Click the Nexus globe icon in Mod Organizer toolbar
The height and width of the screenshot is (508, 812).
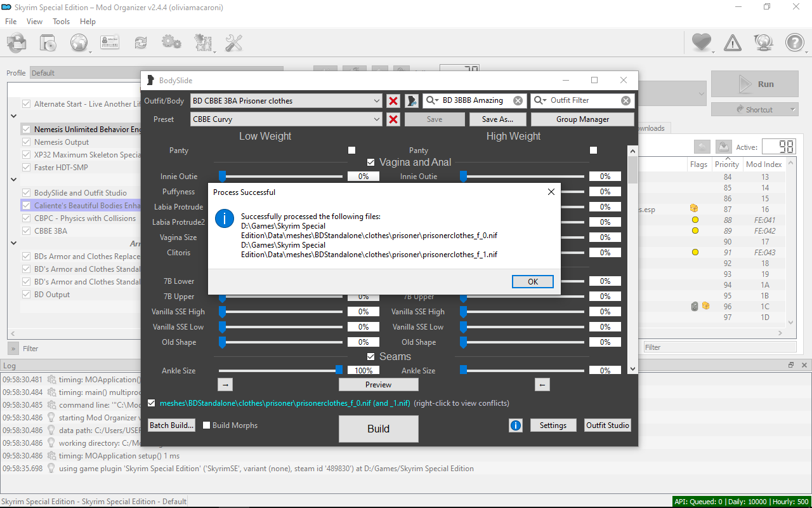coord(79,43)
